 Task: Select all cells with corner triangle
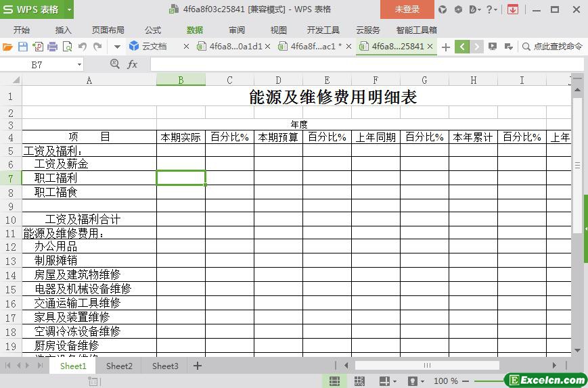(x=16, y=80)
